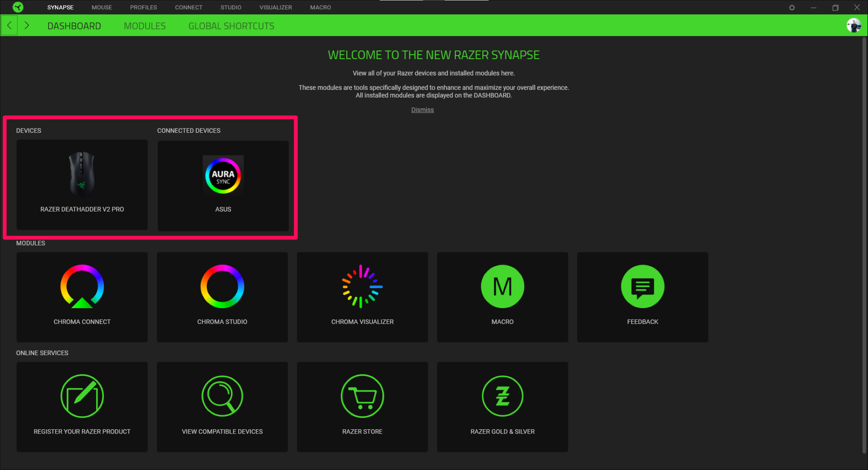The height and width of the screenshot is (470, 868).
Task: Open the ASUS Aura Sync connected device
Action: tap(223, 186)
